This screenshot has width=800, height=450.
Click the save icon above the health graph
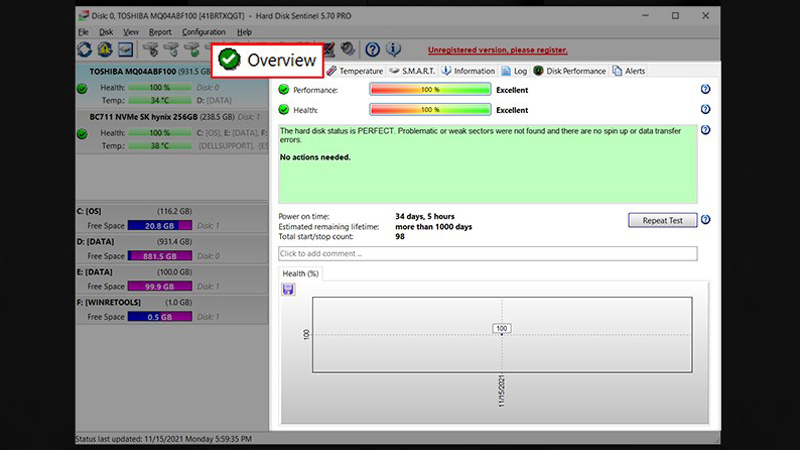(288, 289)
